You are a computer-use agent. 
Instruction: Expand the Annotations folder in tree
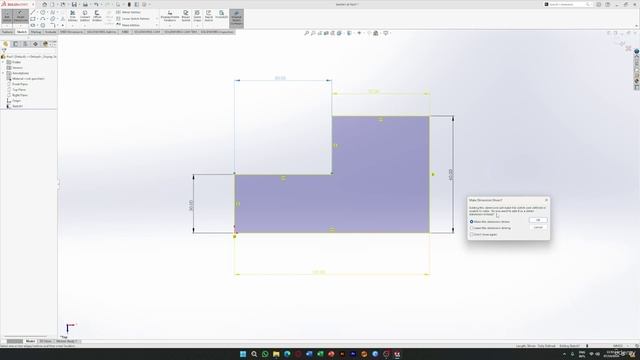pyautogui.click(x=4, y=73)
